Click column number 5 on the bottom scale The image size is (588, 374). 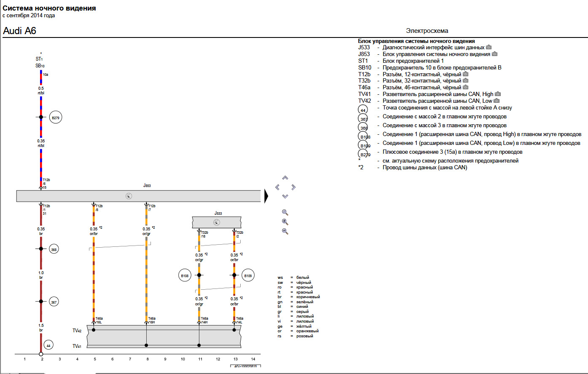click(95, 359)
